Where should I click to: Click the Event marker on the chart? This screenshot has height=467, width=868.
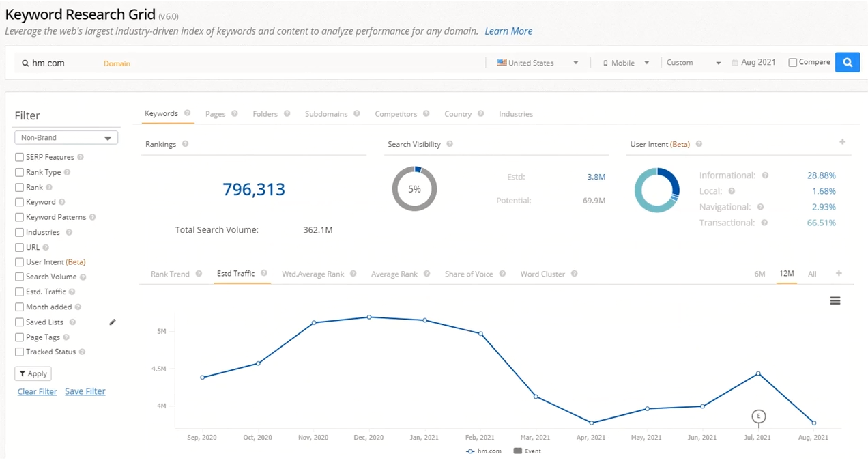[x=759, y=416]
